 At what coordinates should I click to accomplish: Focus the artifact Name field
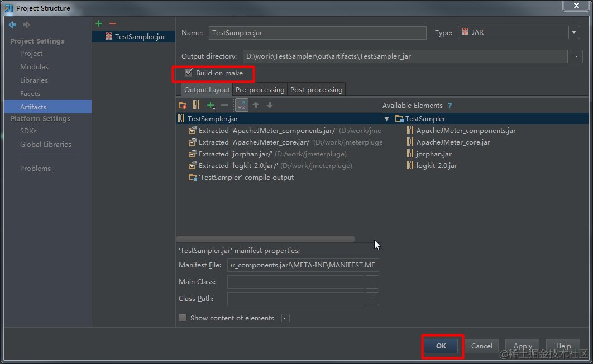click(317, 33)
